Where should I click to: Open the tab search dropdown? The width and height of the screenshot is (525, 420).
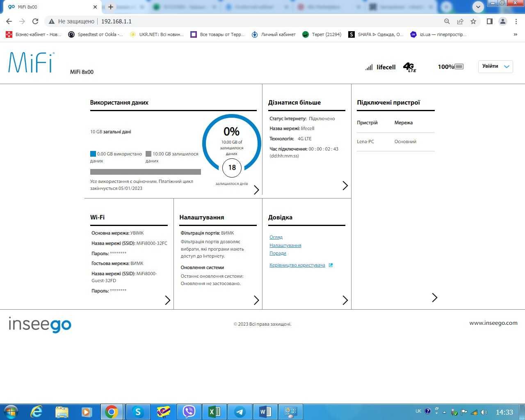[x=478, y=7]
